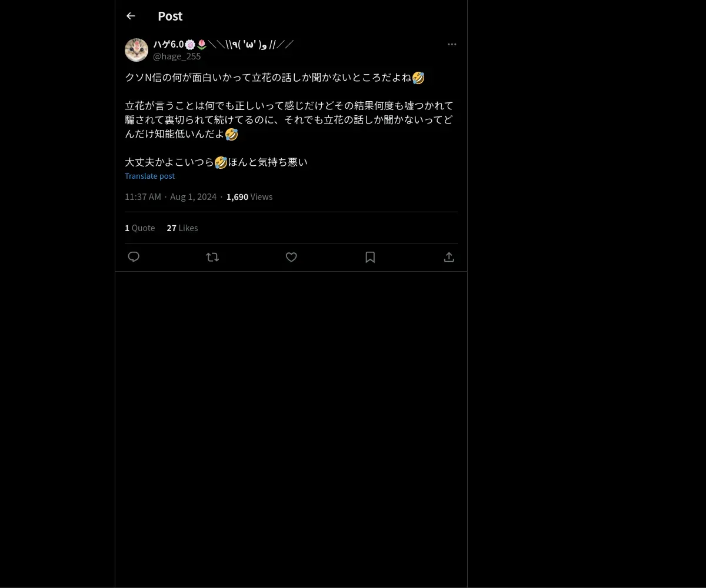Viewport: 706px width, 588px height.
Task: Repost using the retweet arrows icon
Action: 212,257
